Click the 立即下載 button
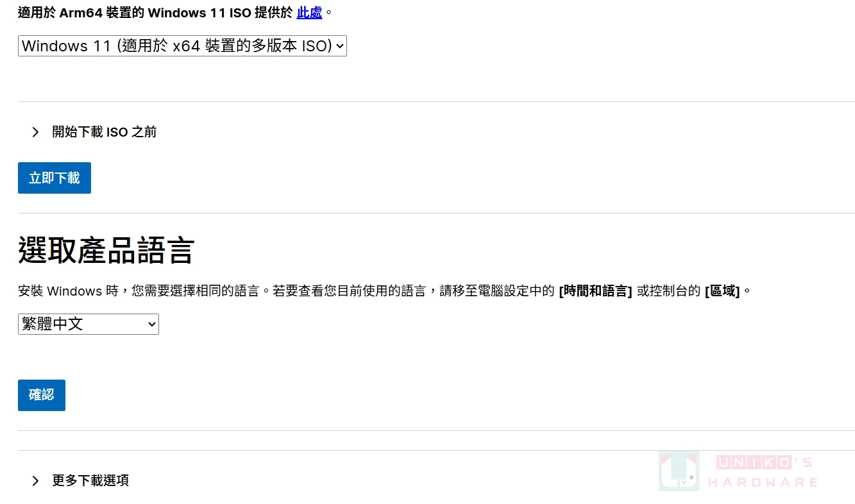The height and width of the screenshot is (504, 855). click(55, 178)
